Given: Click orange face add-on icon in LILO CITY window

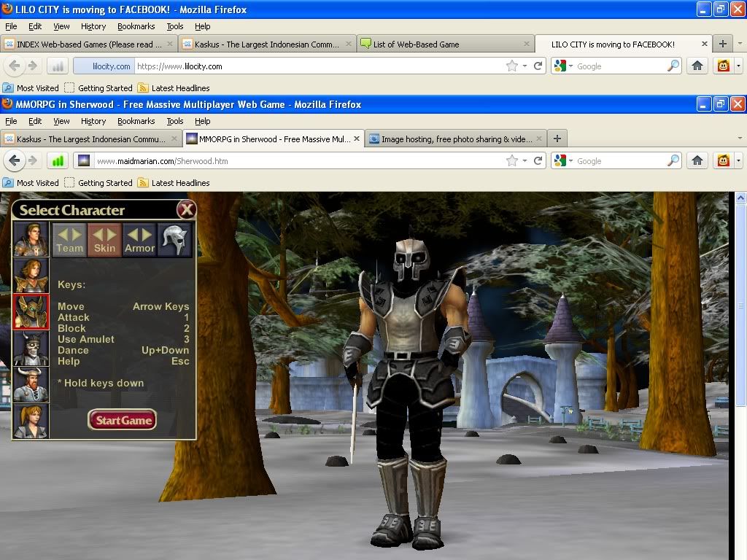Looking at the screenshot, I should [x=724, y=66].
